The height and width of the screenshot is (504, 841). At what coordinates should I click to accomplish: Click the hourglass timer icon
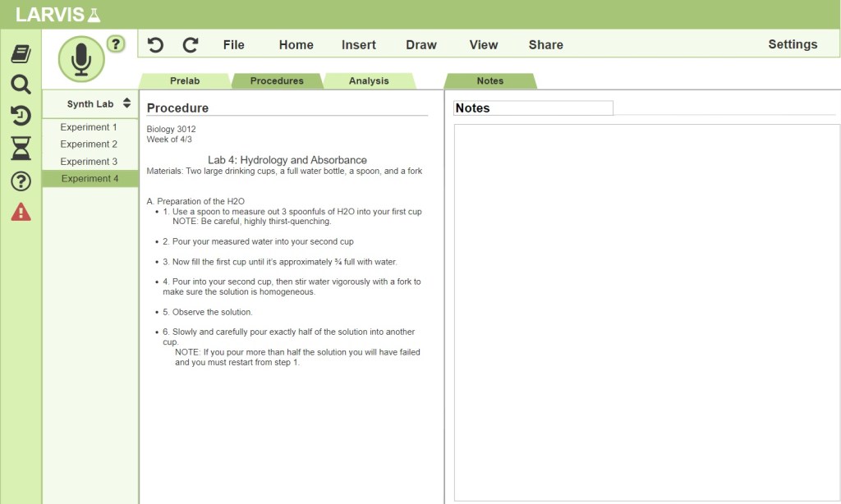(x=21, y=149)
